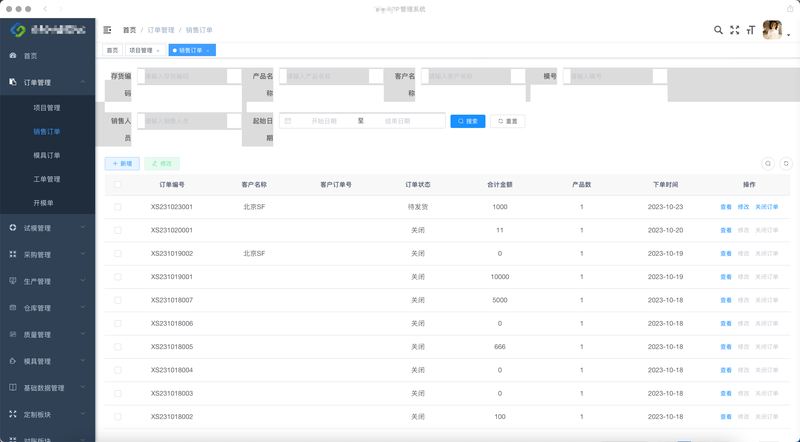The width and height of the screenshot is (800, 442).
Task: Click the 存货编码 input field
Action: pos(189,77)
